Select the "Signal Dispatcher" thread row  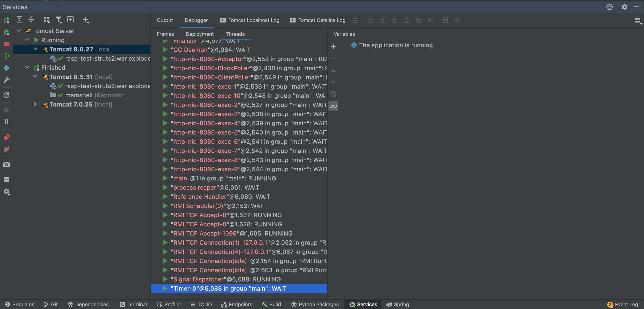(x=239, y=279)
